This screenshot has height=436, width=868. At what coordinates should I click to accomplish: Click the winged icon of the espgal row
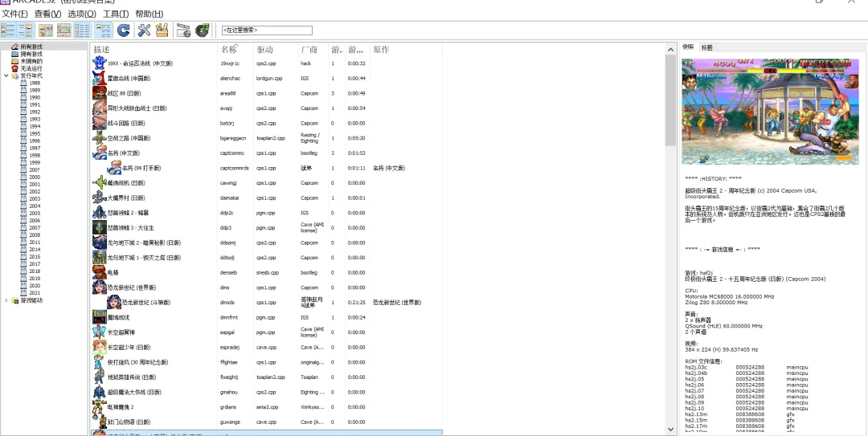[100, 332]
